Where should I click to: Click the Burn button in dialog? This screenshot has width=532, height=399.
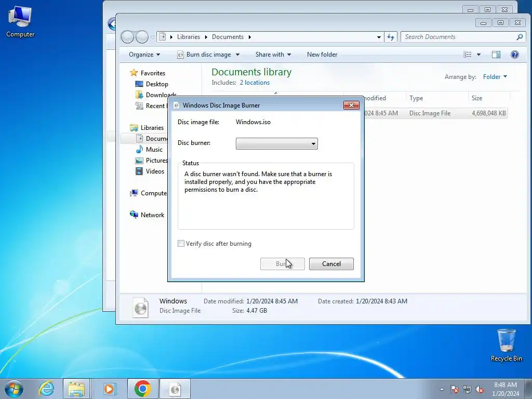(x=282, y=263)
